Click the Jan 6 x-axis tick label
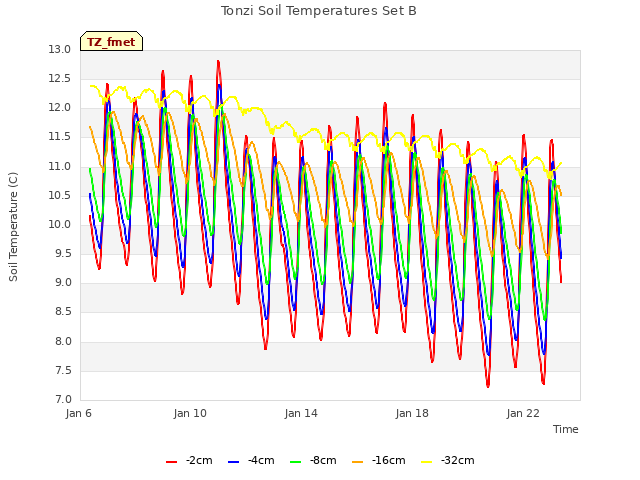This screenshot has width=640, height=480. coord(78,413)
